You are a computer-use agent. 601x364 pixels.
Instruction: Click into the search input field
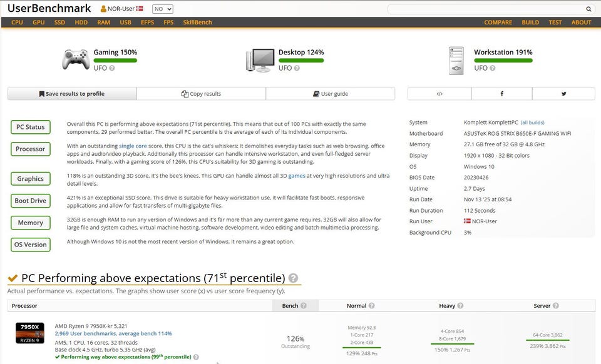coord(487,9)
